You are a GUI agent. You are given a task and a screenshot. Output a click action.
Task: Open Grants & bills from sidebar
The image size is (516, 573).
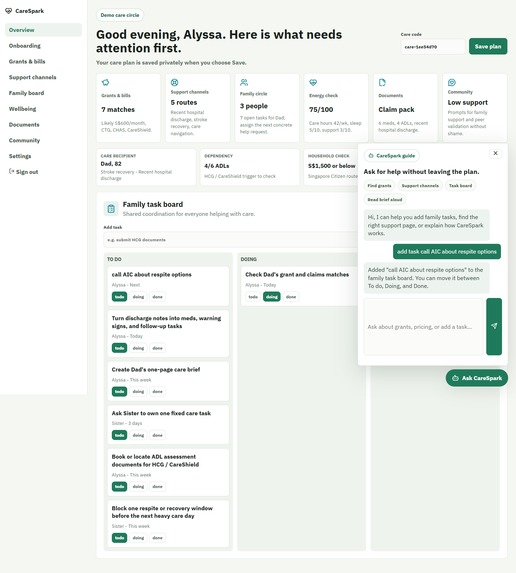tap(43, 61)
